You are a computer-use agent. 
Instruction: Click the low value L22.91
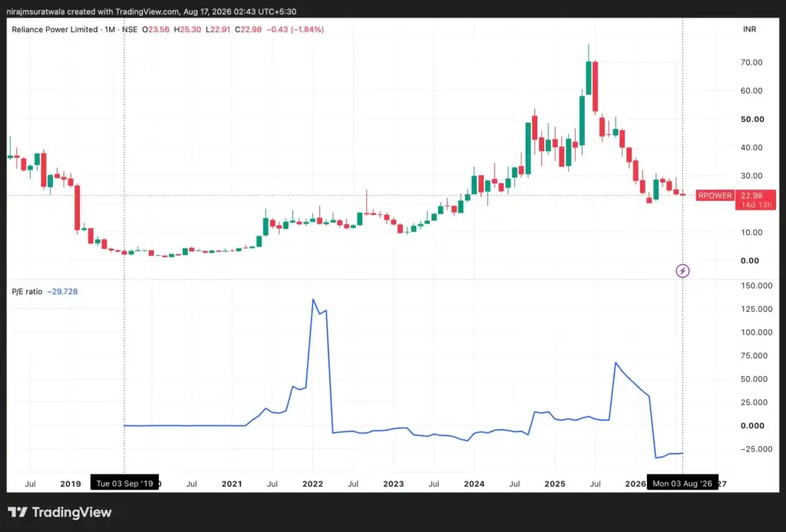point(218,30)
